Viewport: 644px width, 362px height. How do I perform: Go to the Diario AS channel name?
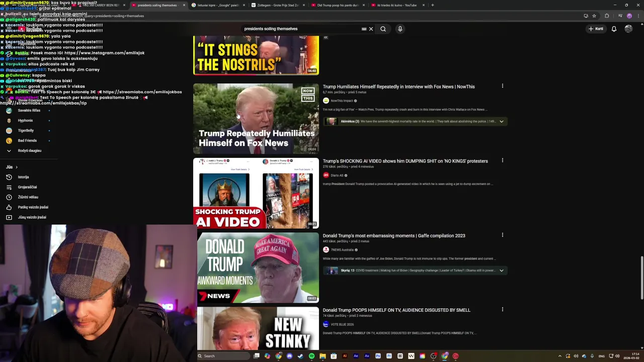(337, 175)
